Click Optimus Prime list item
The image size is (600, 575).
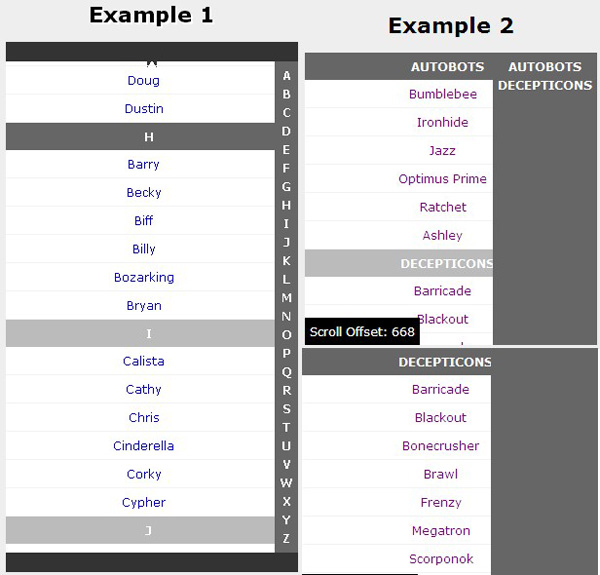(x=442, y=179)
